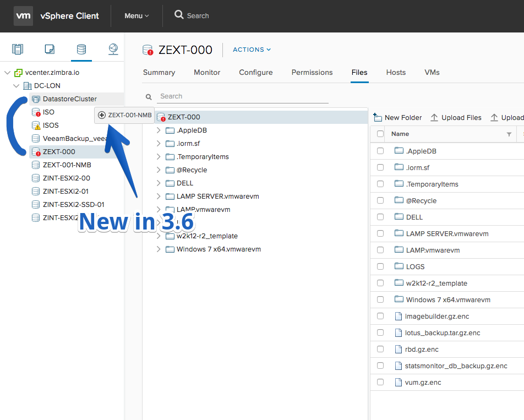Switch to the Configure tab
Image resolution: width=524 pixels, height=420 pixels.
point(255,73)
